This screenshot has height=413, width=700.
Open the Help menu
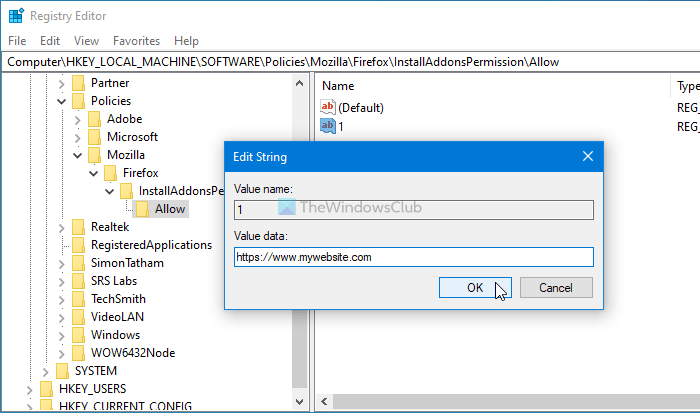click(x=186, y=41)
